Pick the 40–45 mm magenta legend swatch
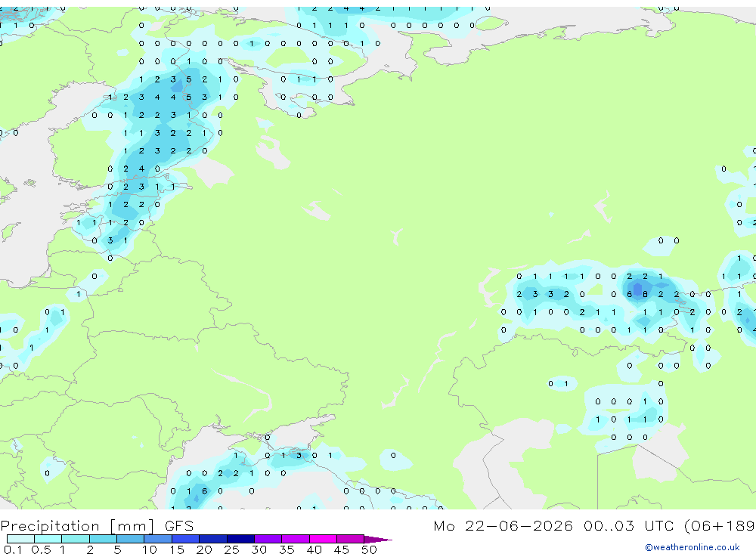This screenshot has width=756, height=554. (x=323, y=539)
